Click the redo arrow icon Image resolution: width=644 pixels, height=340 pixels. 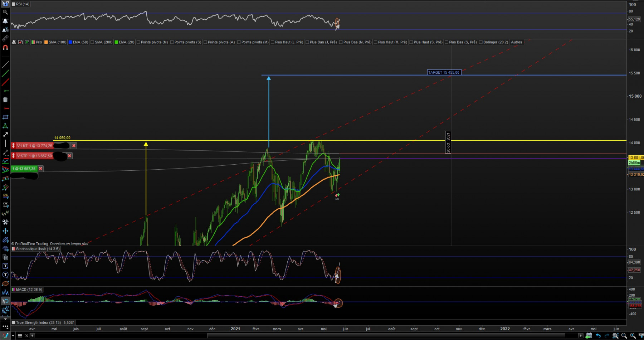pyautogui.click(x=606, y=335)
